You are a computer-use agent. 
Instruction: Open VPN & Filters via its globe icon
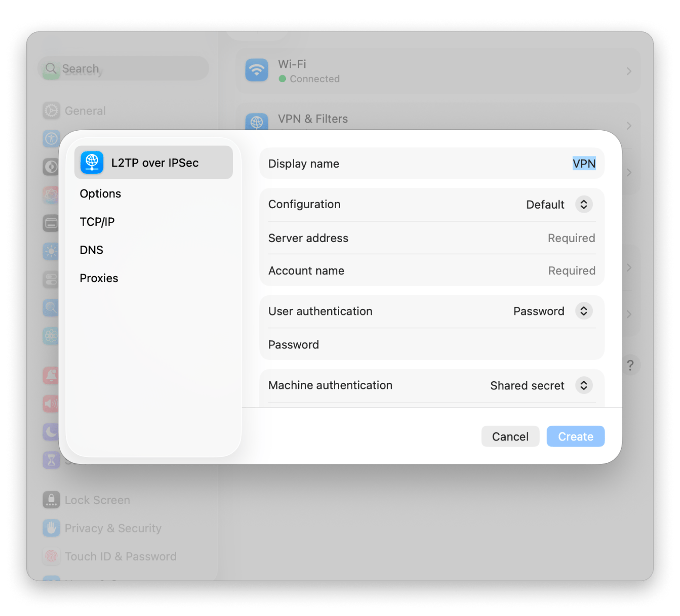257,122
